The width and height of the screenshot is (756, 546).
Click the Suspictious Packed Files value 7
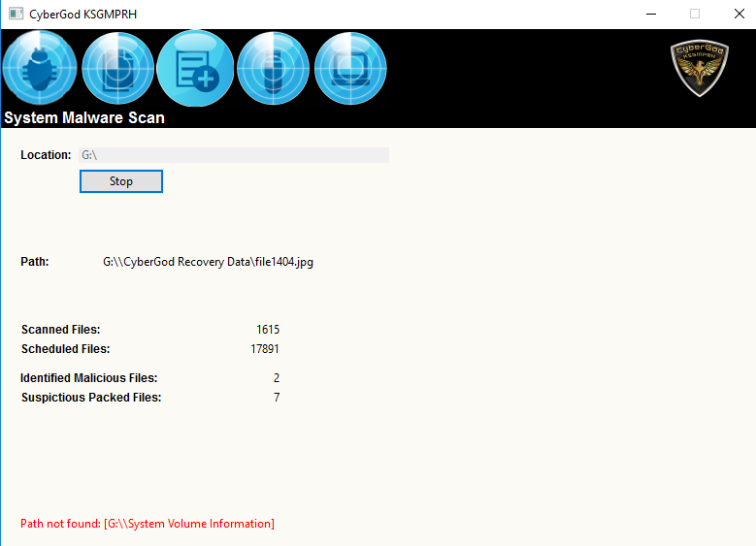[x=277, y=397]
